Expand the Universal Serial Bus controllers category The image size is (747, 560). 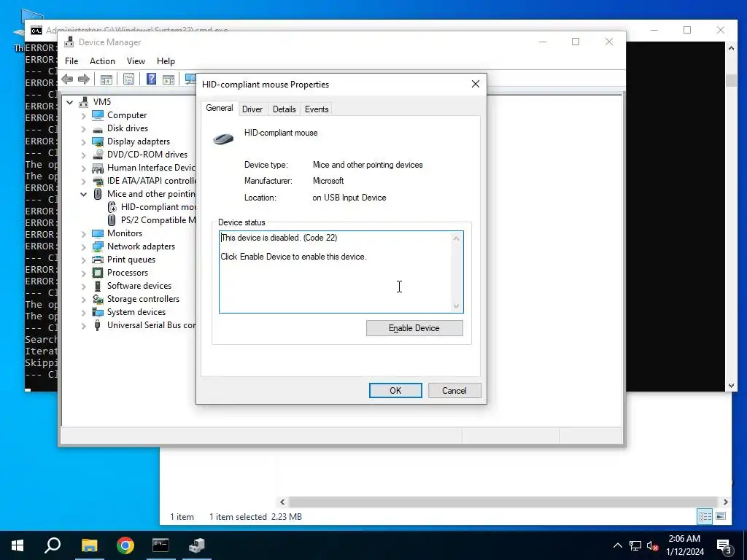(x=84, y=326)
